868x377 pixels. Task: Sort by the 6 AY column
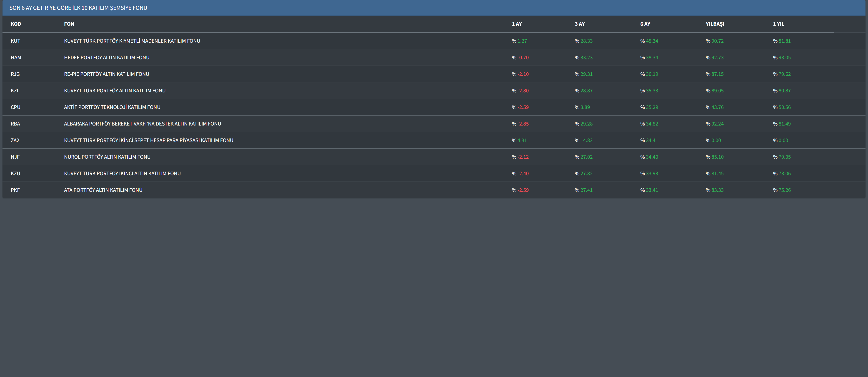(645, 24)
